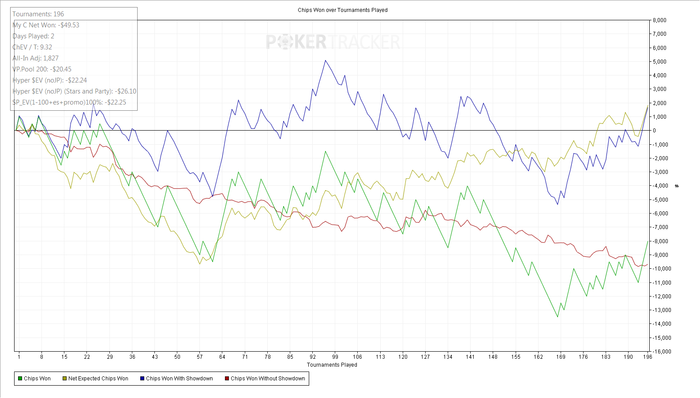Click the '99' x-axis tick label
The height and width of the screenshot is (398, 700).
pyautogui.click(x=335, y=357)
